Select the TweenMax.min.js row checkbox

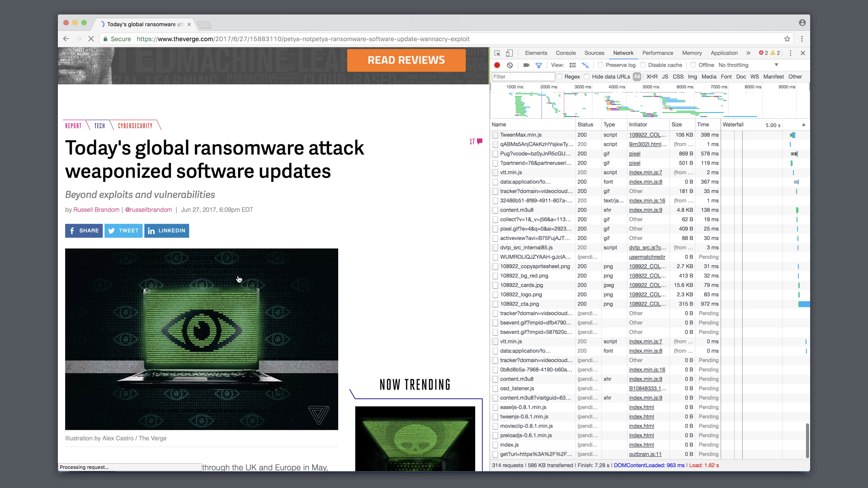[x=495, y=135]
